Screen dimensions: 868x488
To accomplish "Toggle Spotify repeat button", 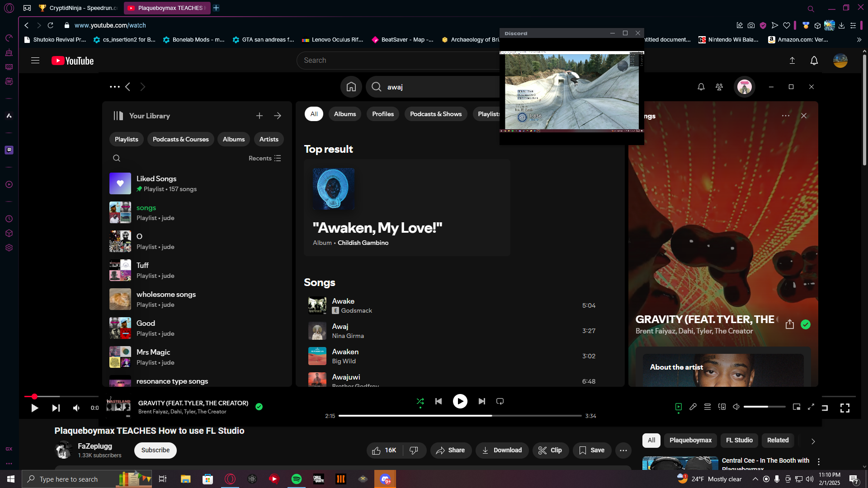I will point(500,401).
